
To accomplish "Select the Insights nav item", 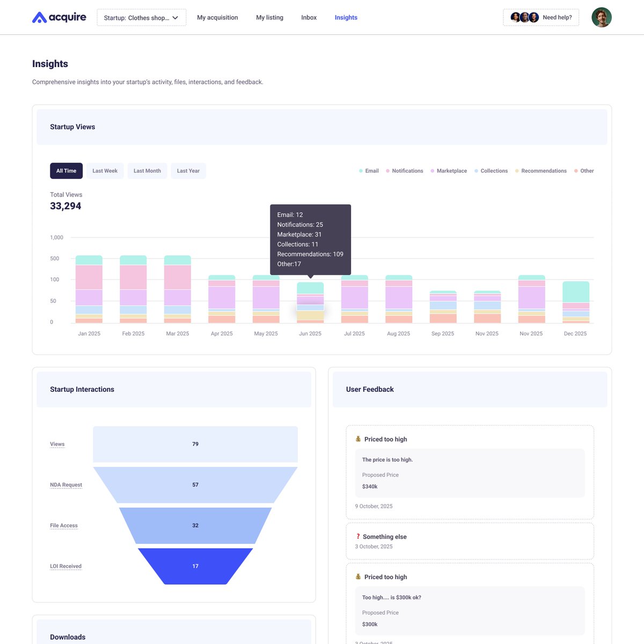I will point(346,17).
